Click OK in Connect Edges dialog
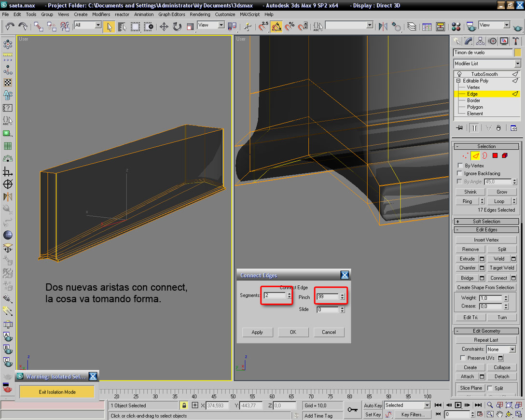This screenshot has width=525, height=420. [x=293, y=332]
